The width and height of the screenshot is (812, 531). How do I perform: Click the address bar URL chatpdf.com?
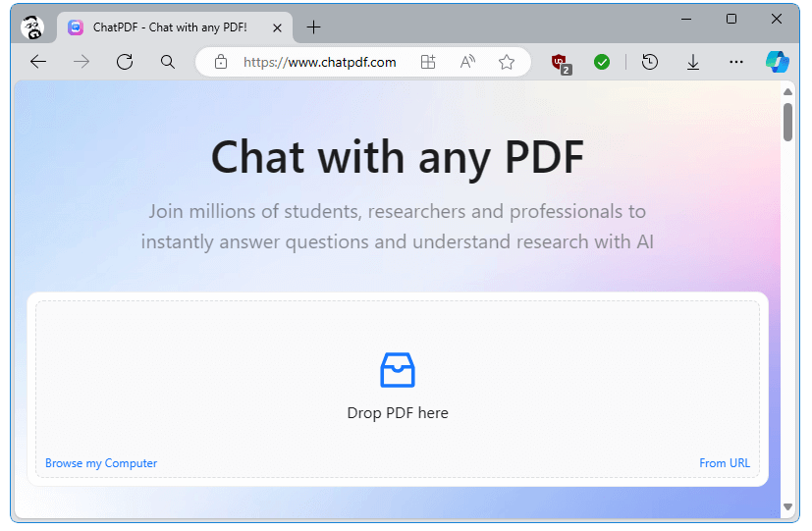(319, 62)
